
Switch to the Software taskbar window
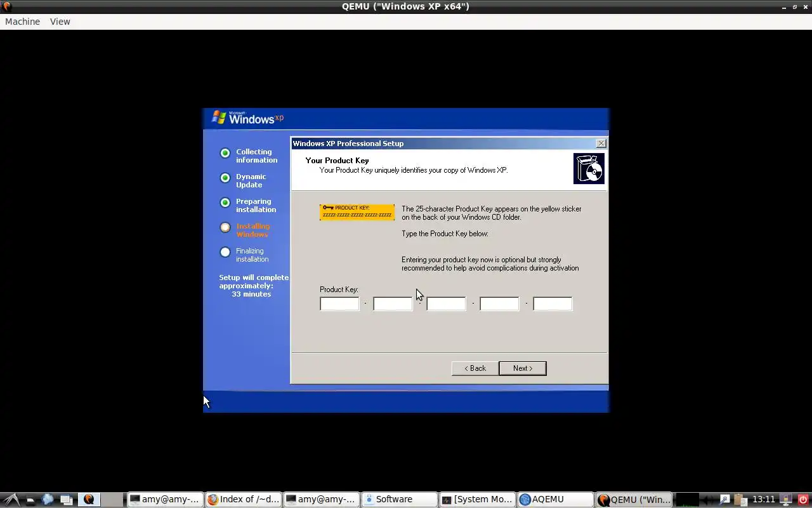[399, 500]
